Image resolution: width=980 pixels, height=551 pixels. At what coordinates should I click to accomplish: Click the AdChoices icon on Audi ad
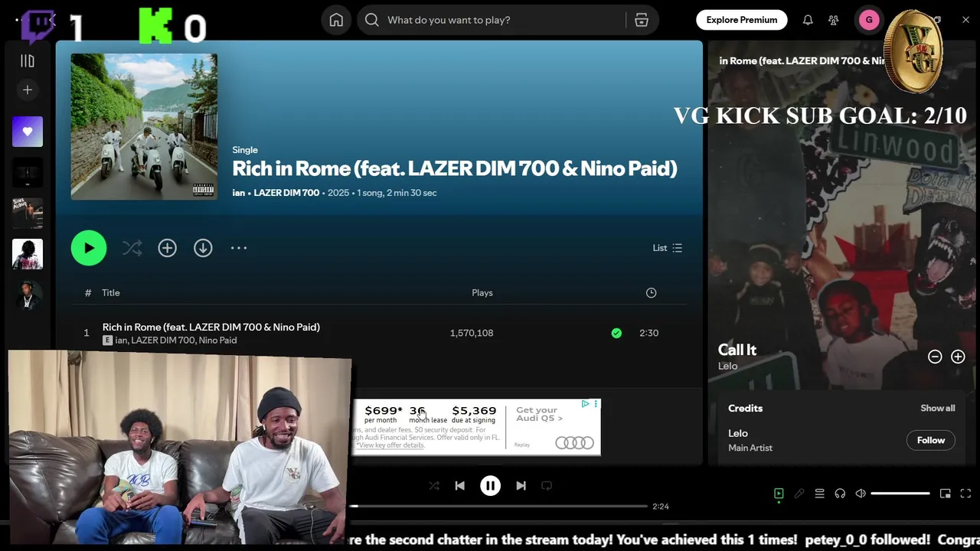[585, 404]
